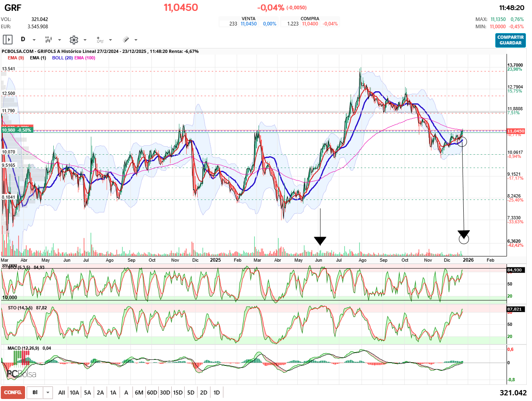This screenshot has width=532, height=401.
Task: Select the 1A time range
Action: (x=113, y=393)
